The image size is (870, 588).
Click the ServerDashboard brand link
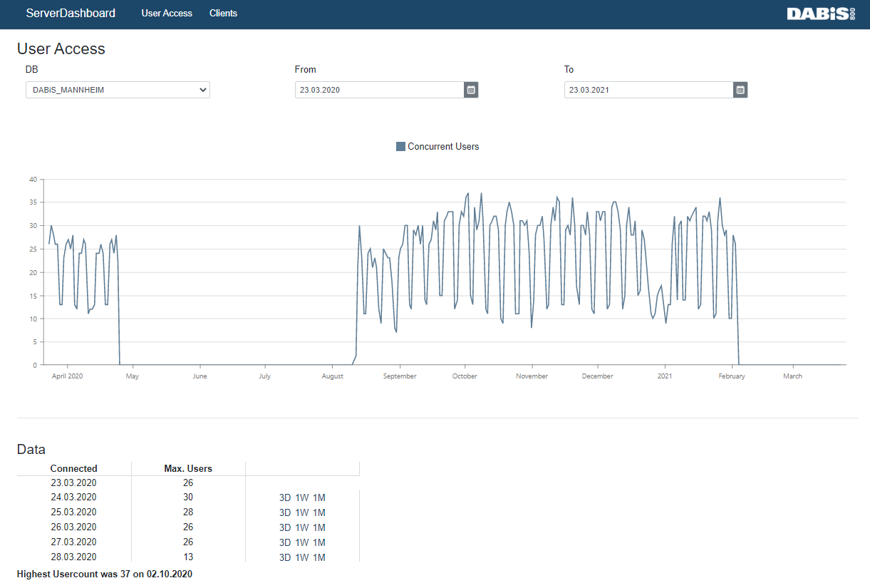tap(71, 14)
